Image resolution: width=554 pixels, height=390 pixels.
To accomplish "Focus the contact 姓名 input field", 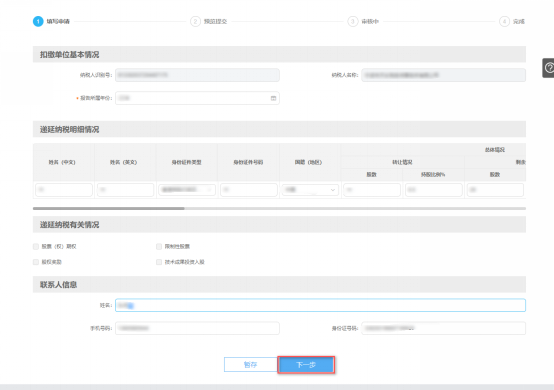I will point(320,305).
